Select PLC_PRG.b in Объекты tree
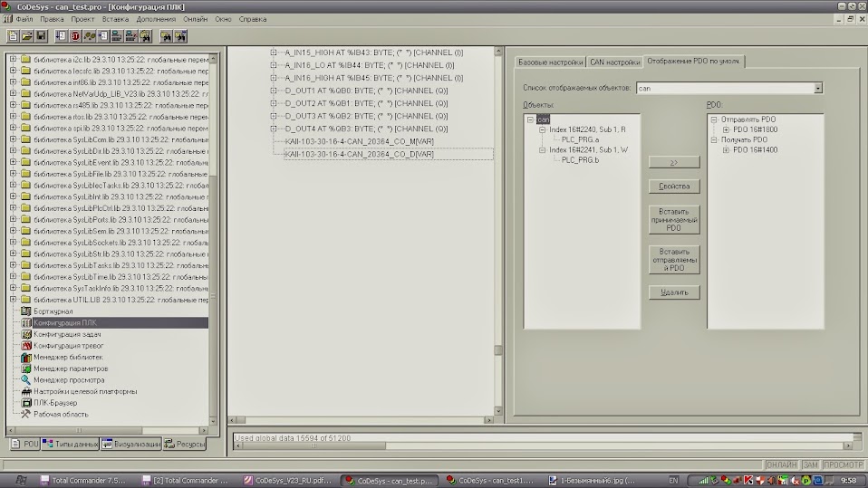868x488 pixels. (580, 160)
